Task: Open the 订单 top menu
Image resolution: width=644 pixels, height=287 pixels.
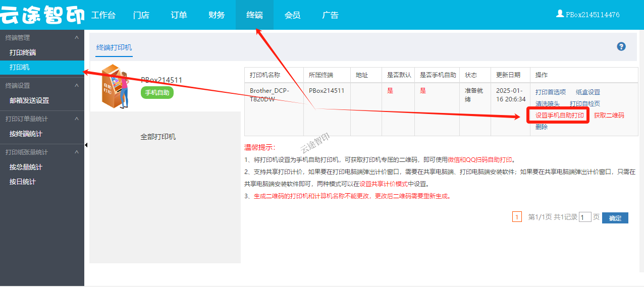Action: 179,15
